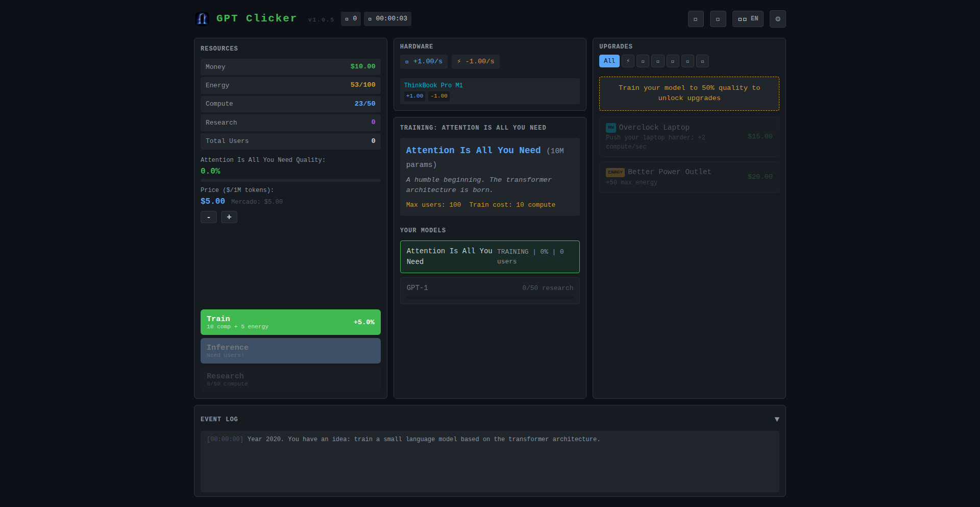Click the Attention Is All You Need quality bar
This screenshot has height=507, width=980.
(x=290, y=180)
